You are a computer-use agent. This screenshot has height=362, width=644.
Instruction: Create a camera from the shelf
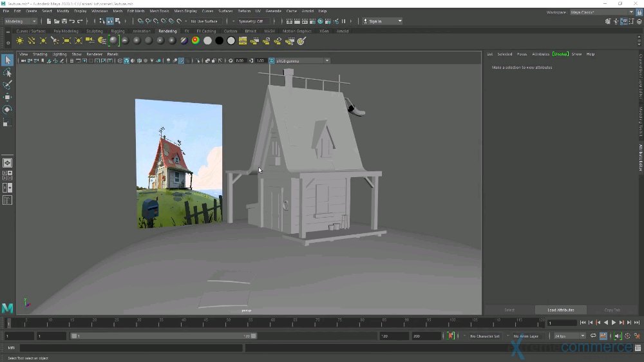[90, 41]
